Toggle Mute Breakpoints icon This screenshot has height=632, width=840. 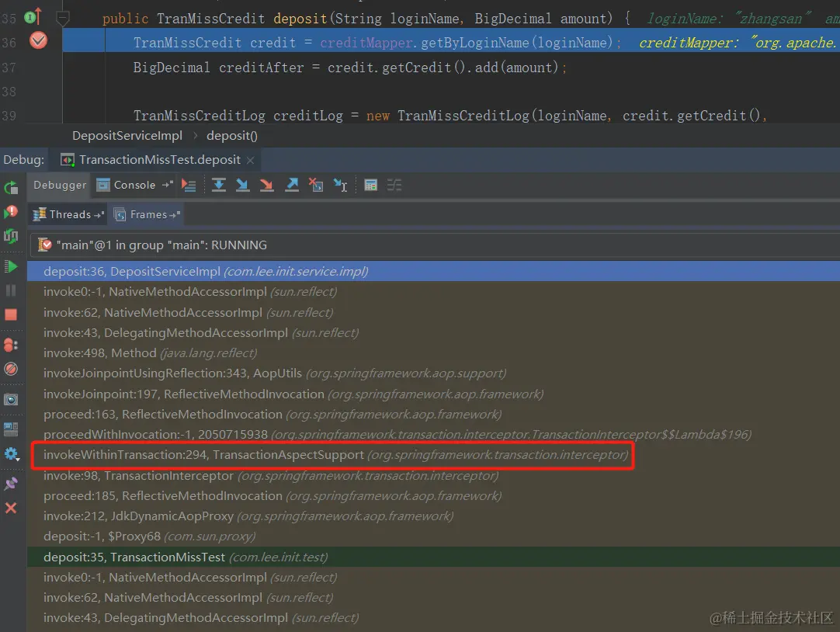click(x=11, y=369)
